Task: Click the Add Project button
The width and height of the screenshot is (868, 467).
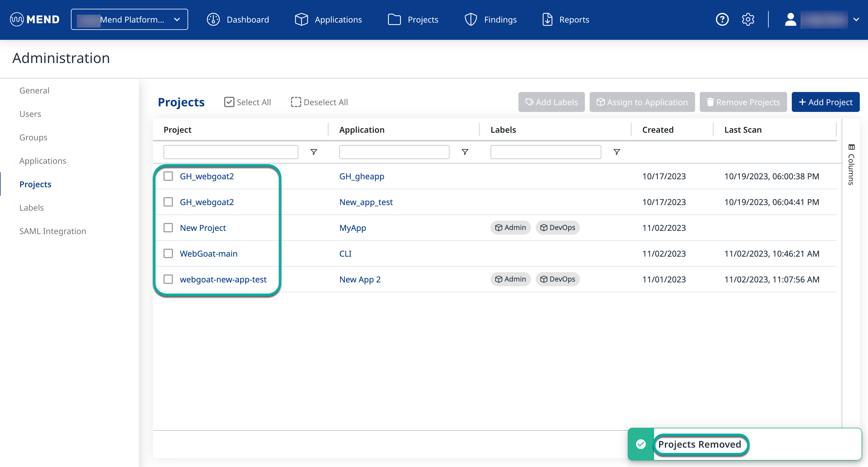Action: [825, 102]
